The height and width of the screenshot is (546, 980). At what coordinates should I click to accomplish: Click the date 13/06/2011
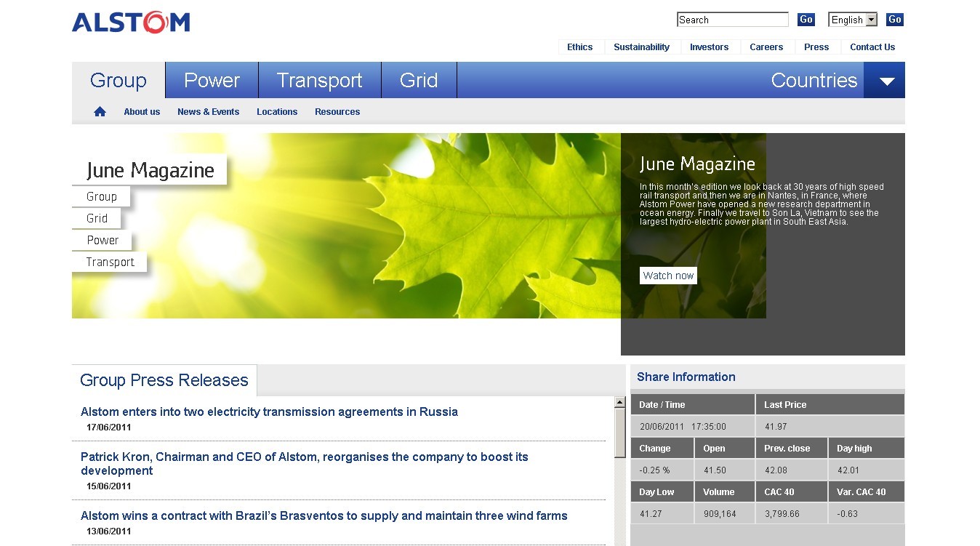click(109, 531)
